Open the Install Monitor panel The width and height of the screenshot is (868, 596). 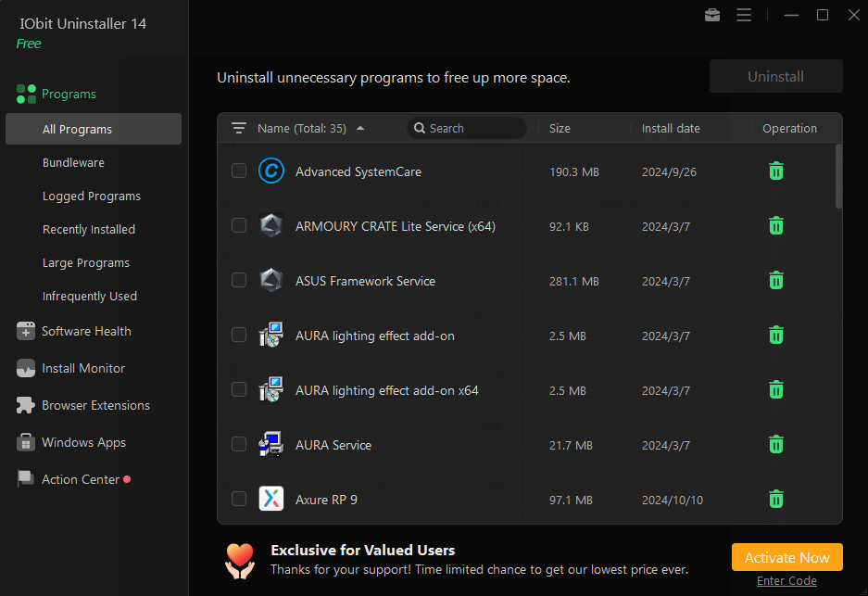[x=81, y=368]
